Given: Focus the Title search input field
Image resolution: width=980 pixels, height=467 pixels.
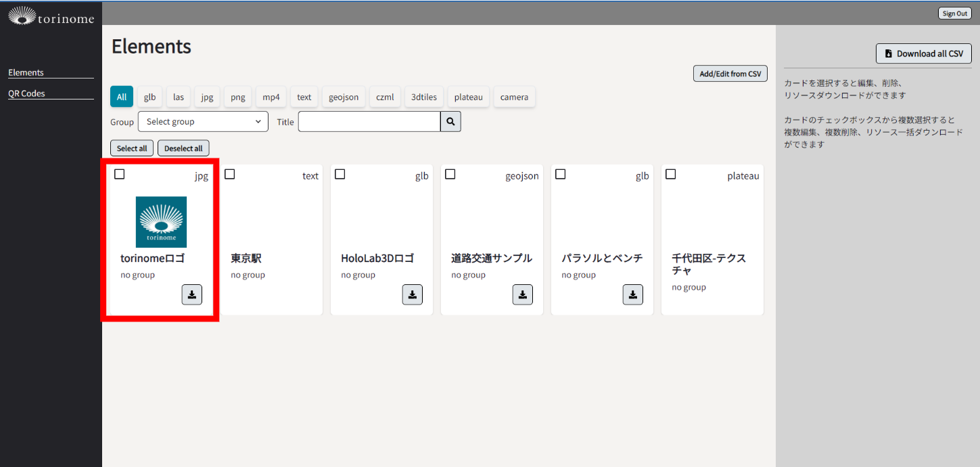Looking at the screenshot, I should (x=369, y=122).
